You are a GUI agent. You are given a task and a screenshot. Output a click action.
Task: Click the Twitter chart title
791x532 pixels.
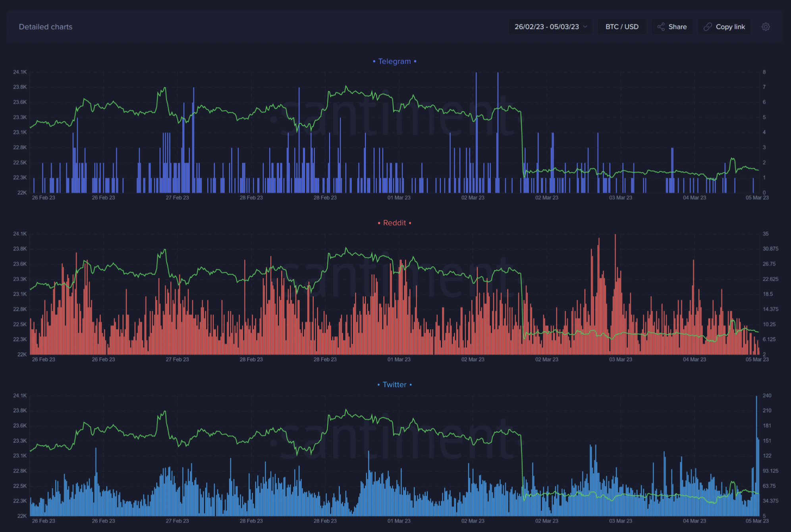(x=394, y=384)
